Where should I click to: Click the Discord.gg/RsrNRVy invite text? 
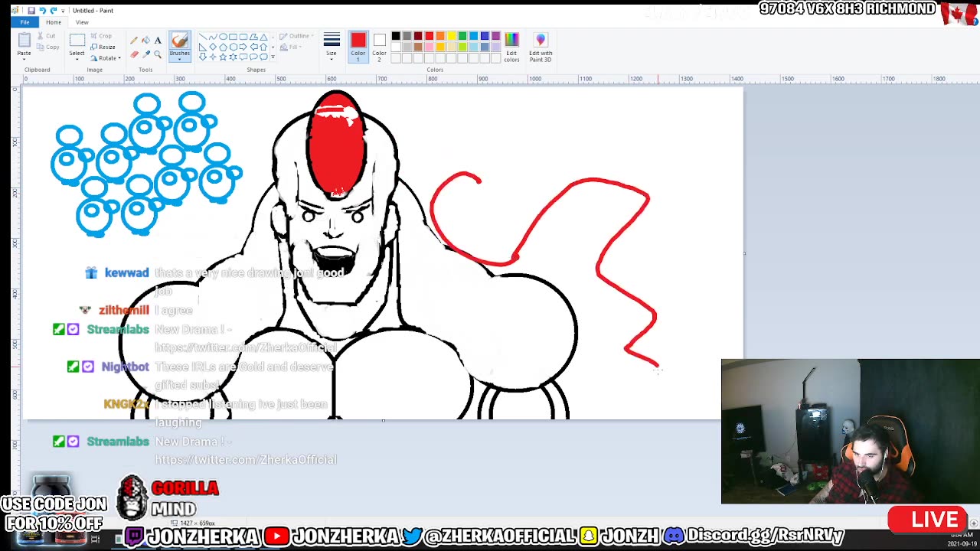coord(765,536)
